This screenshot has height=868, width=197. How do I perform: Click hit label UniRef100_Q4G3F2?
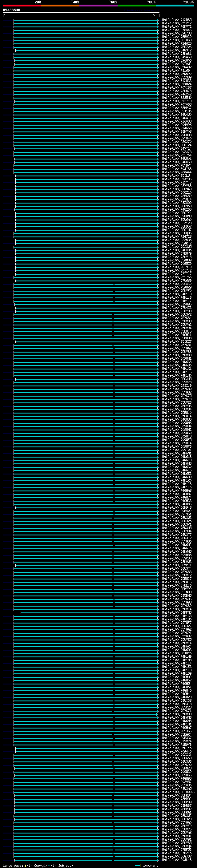click(177, 50)
